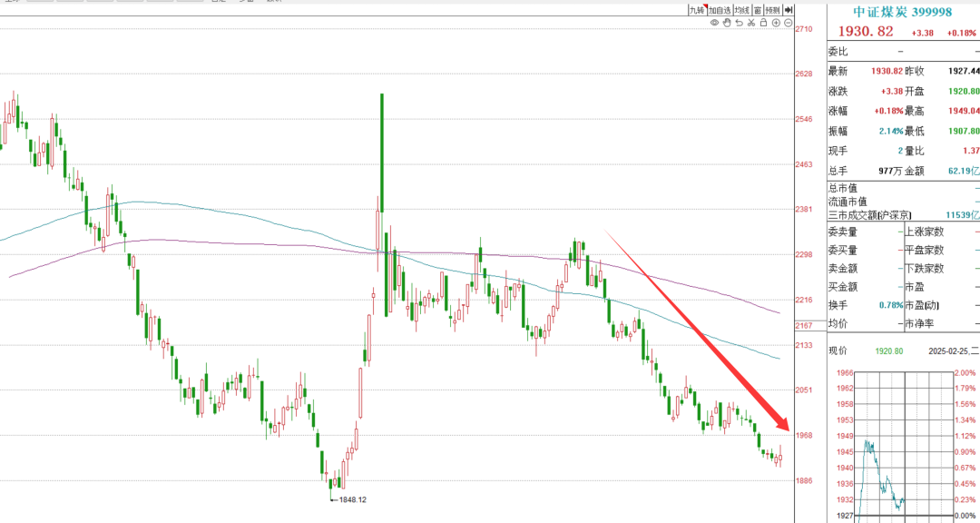Select the hand pan tool
This screenshot has width=980, height=523.
tap(727, 23)
